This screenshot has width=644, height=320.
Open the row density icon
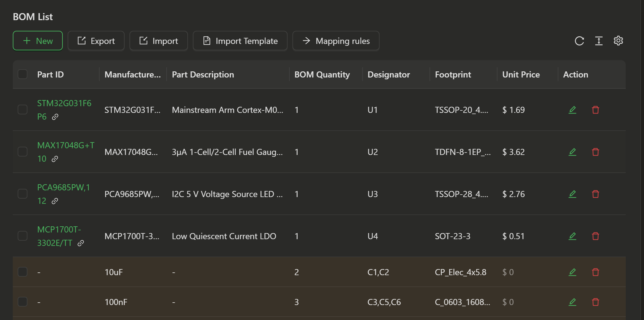tap(599, 41)
